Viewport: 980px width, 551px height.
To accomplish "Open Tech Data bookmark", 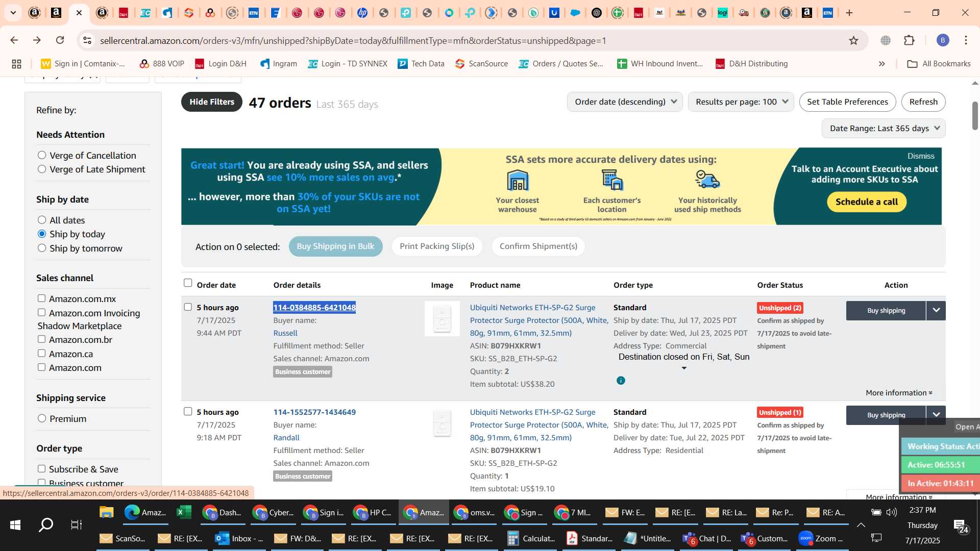I will point(421,64).
